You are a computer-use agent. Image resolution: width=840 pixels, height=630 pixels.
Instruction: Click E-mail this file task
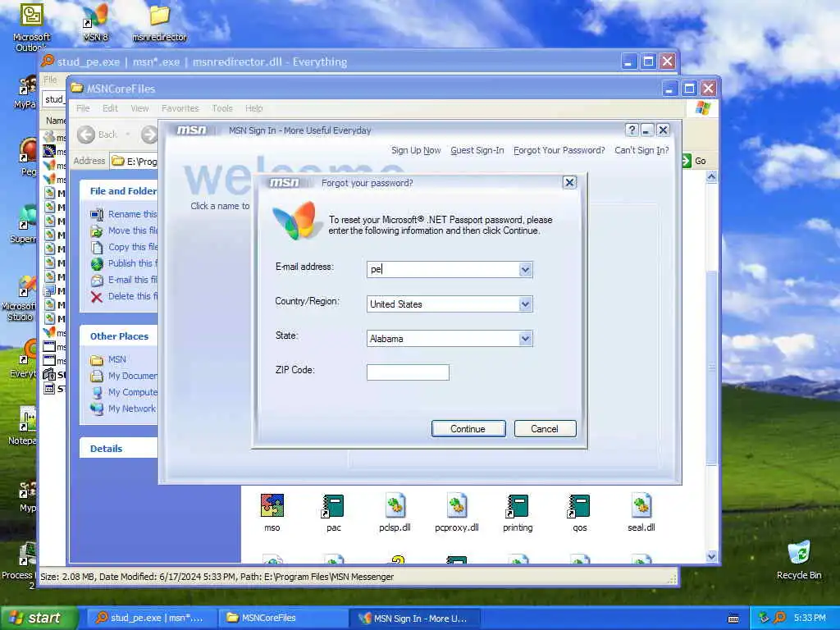[125, 280]
